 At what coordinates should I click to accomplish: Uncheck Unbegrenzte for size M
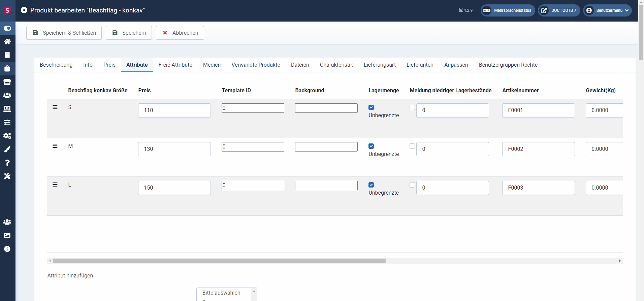point(371,146)
